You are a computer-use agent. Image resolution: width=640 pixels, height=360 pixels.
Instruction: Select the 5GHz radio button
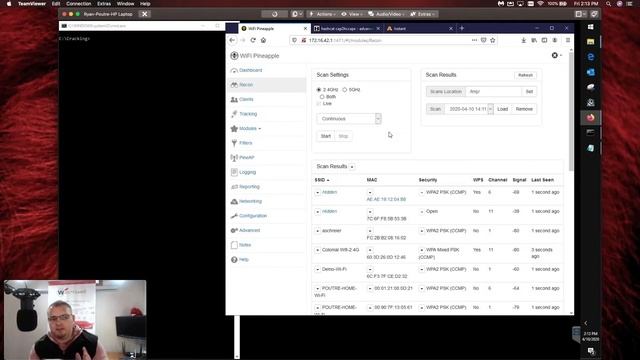pos(344,89)
